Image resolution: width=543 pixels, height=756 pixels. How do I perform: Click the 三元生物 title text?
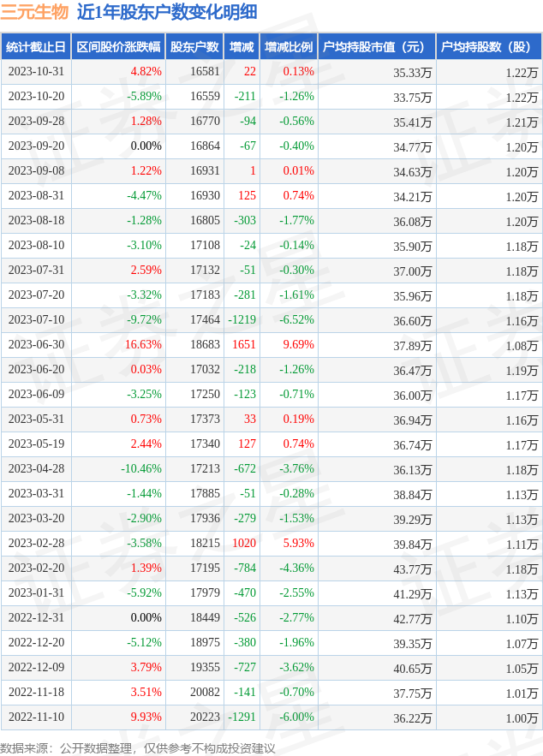(34, 12)
